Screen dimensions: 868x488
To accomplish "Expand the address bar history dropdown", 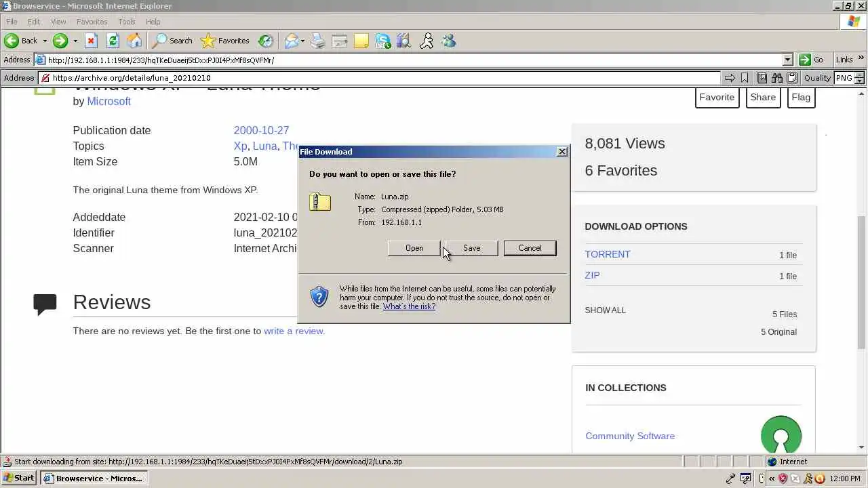I will 787,60.
